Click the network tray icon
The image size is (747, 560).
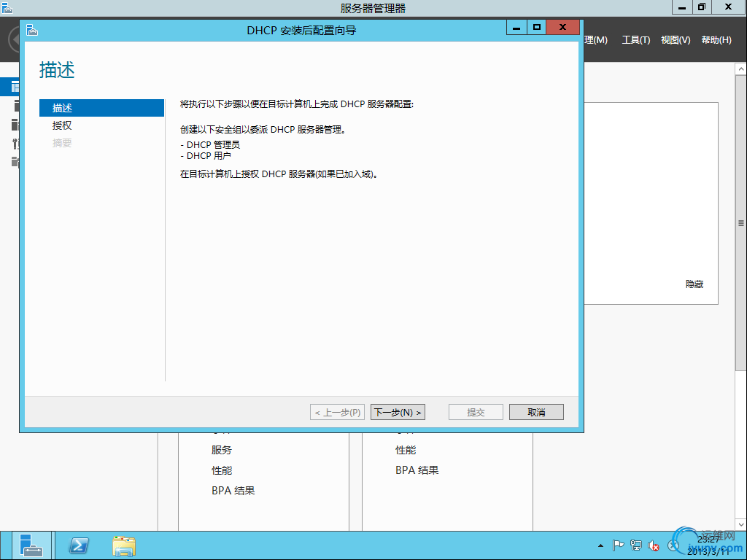click(x=635, y=545)
